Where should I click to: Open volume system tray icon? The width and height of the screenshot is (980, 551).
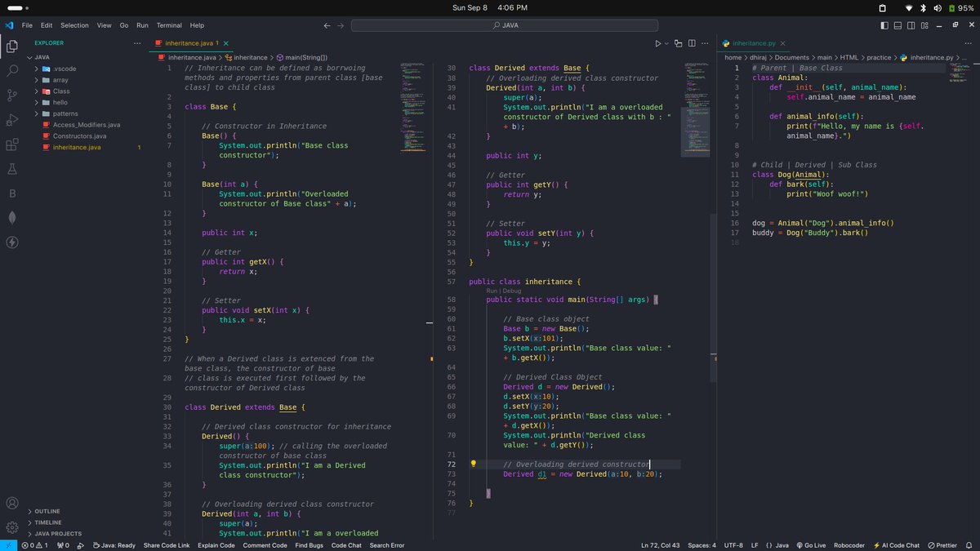click(x=937, y=7)
